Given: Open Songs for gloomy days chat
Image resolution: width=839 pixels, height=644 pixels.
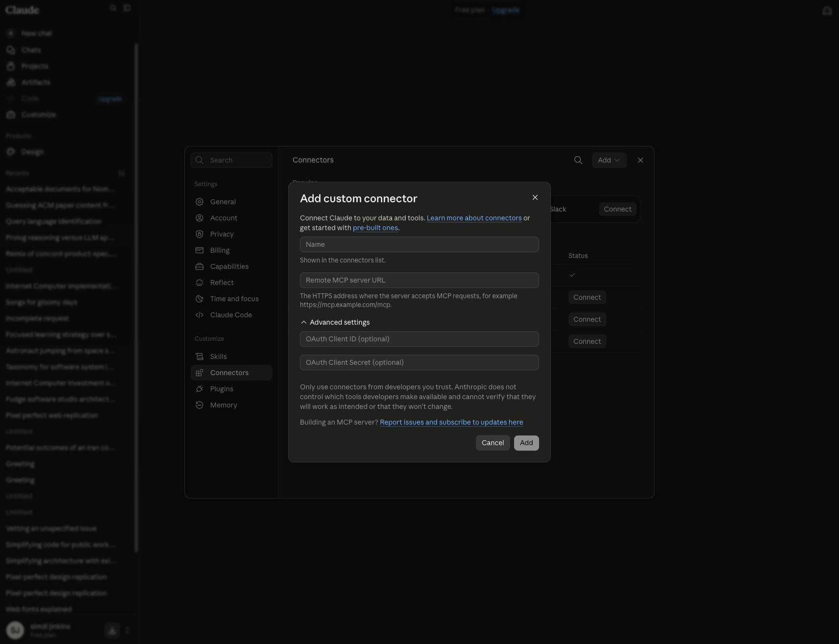Looking at the screenshot, I should (42, 302).
